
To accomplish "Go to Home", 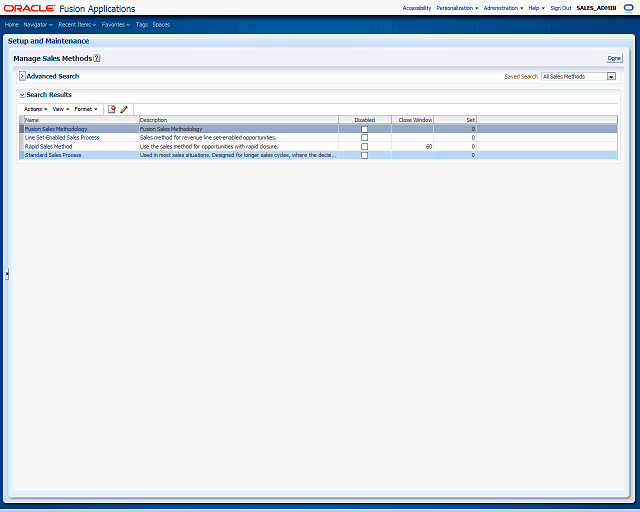I will point(12,24).
